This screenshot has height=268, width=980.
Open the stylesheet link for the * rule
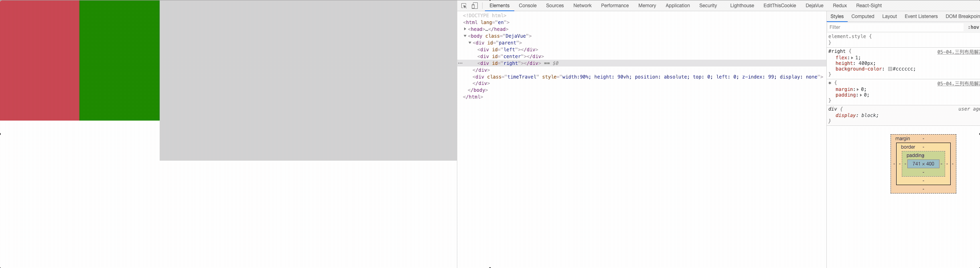[958, 83]
